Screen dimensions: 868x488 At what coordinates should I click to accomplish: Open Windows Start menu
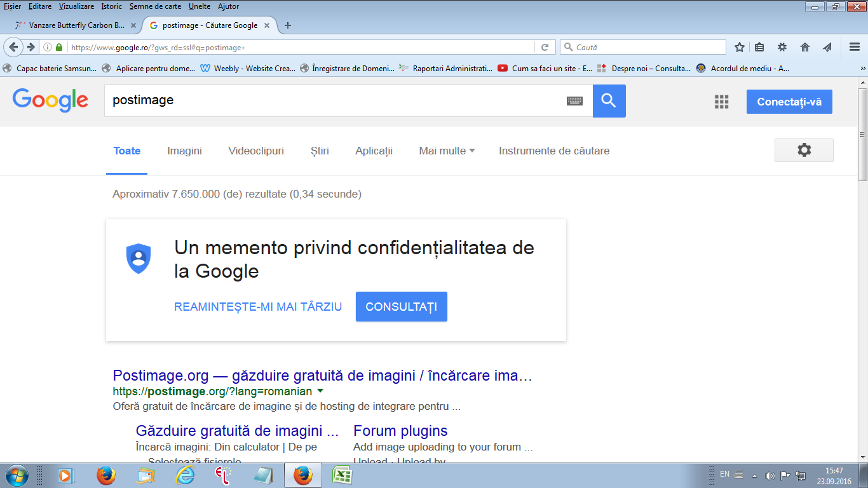16,475
